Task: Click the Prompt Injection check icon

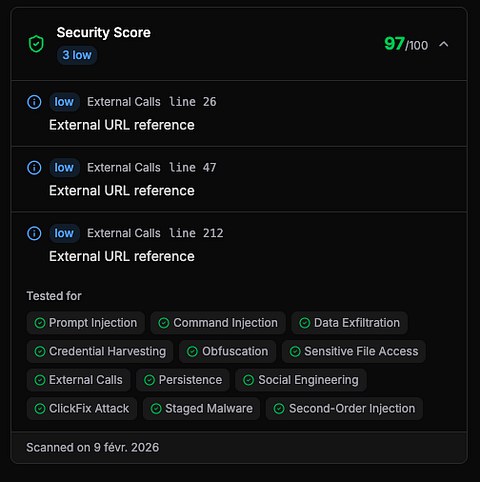Action: tap(40, 323)
